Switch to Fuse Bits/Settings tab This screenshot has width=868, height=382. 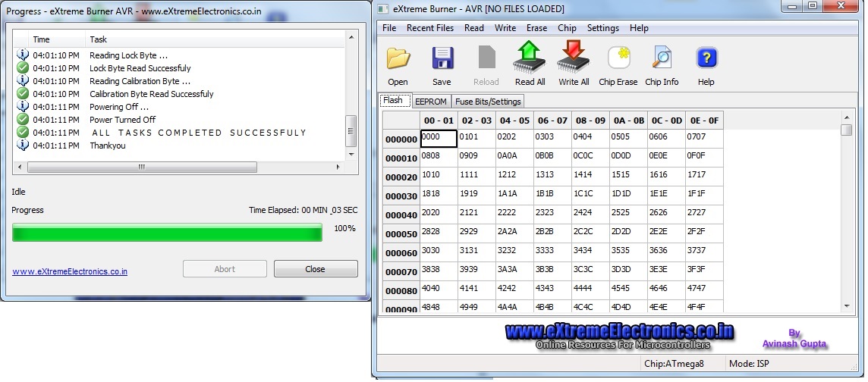[x=488, y=102]
